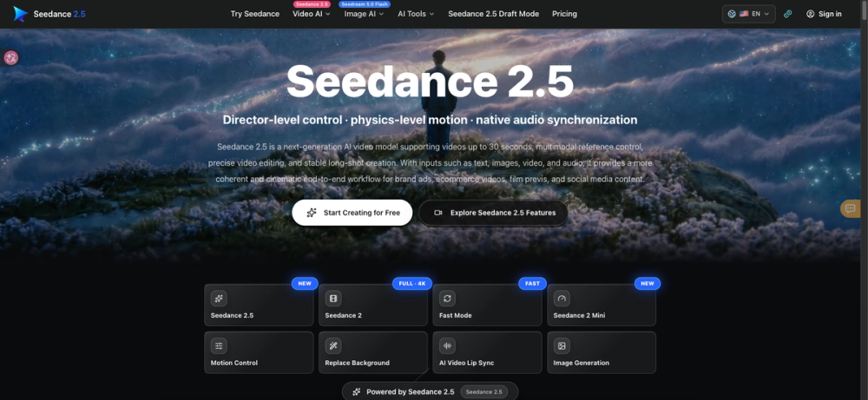Expand the AI Tools dropdown menu
868x400 pixels.
(416, 14)
